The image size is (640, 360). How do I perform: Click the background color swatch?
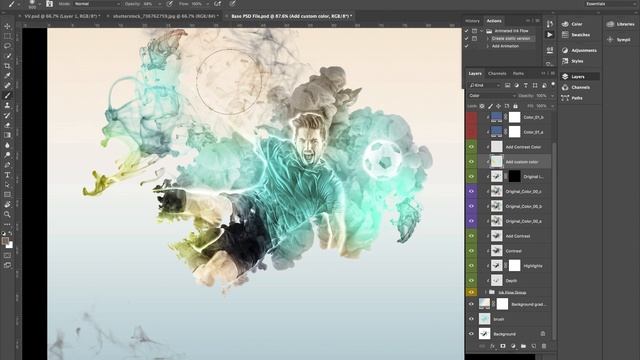(x=10, y=246)
